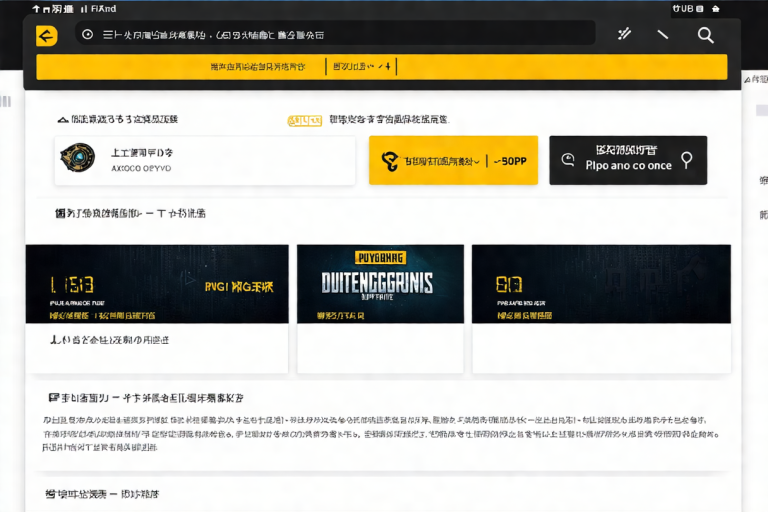Click the bars icon on the left page edge
This screenshot has height=512, width=768.
5,101
